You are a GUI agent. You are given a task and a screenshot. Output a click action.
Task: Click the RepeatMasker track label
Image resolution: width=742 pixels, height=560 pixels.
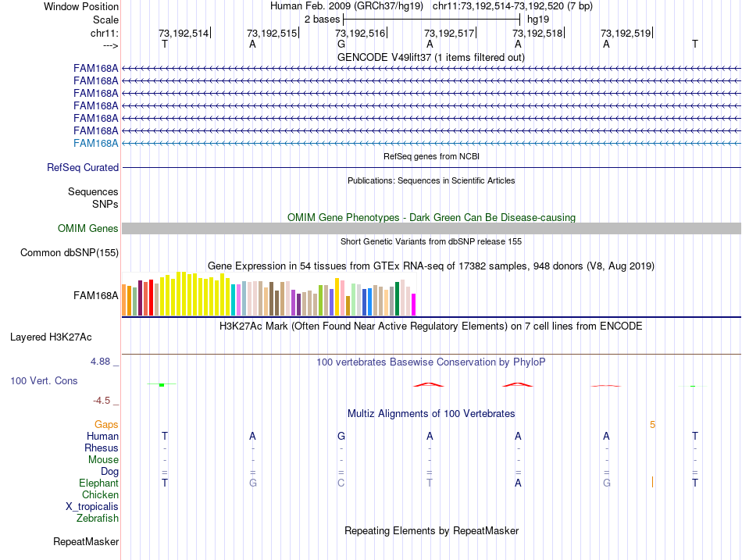(x=86, y=542)
